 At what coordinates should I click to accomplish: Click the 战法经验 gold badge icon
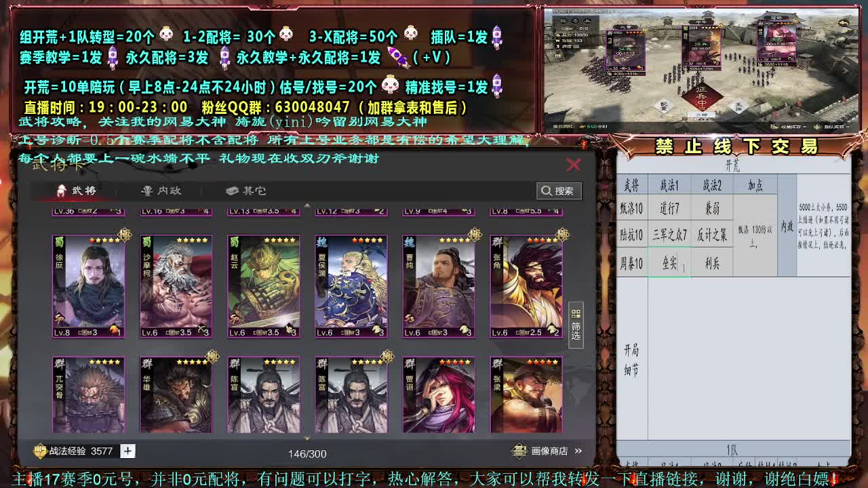[x=41, y=451]
